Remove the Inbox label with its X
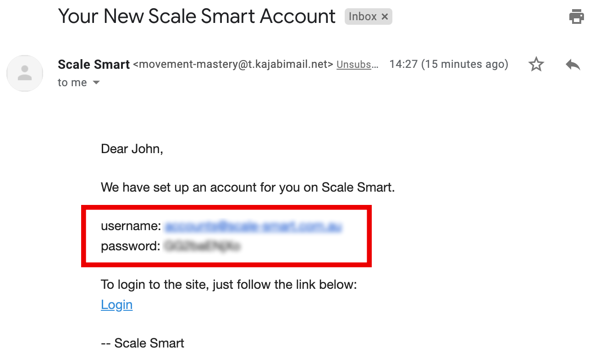595x364 pixels. (385, 17)
